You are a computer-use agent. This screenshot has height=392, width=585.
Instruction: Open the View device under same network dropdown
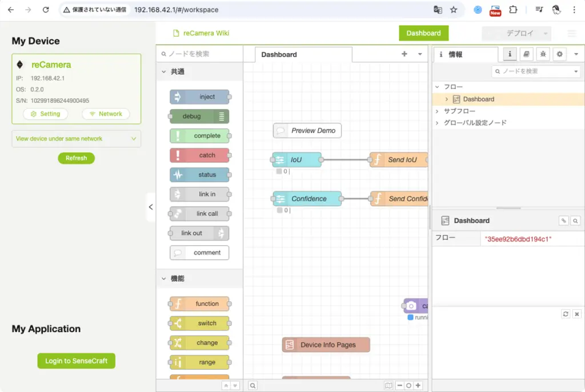77,139
